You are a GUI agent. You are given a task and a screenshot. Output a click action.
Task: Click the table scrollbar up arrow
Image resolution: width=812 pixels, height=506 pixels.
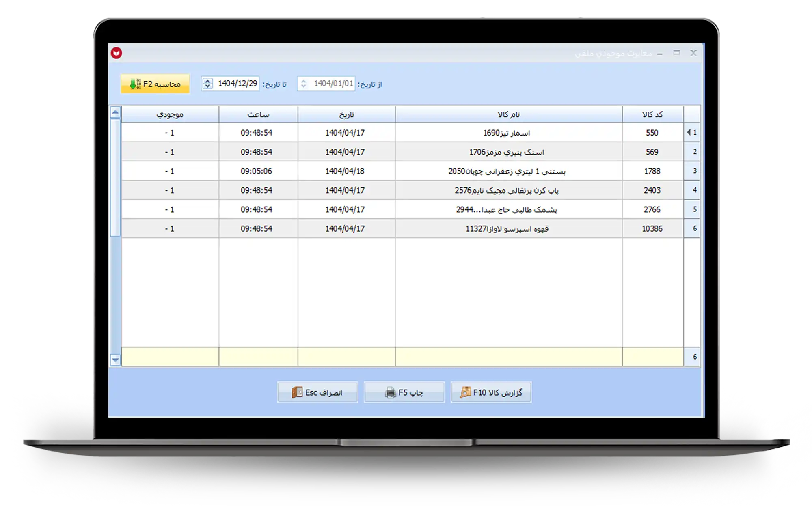point(115,112)
